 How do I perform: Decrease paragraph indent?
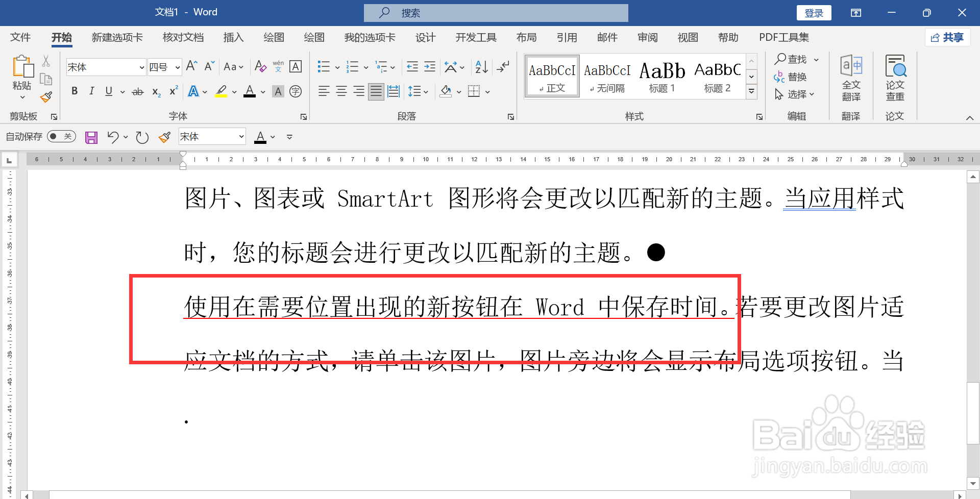tap(412, 66)
